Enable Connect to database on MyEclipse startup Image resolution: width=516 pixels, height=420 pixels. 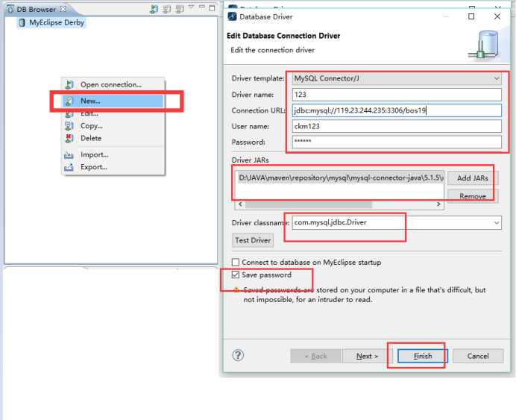(x=236, y=263)
